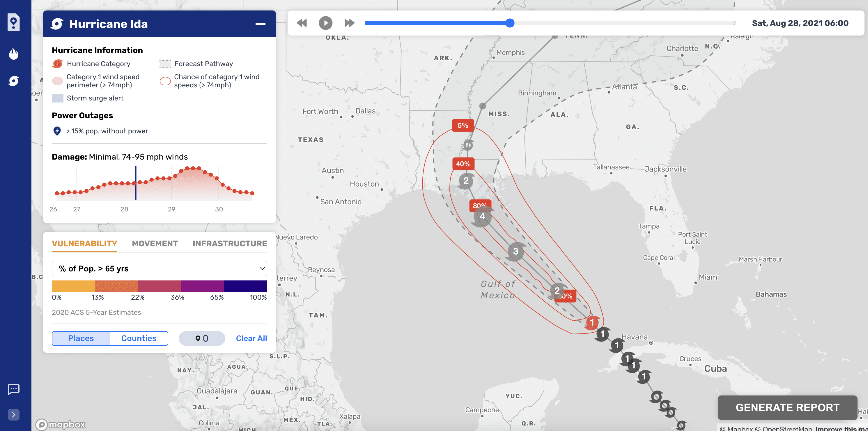Select the wildfire flame sidebar icon
This screenshot has height=431, width=868.
point(13,54)
